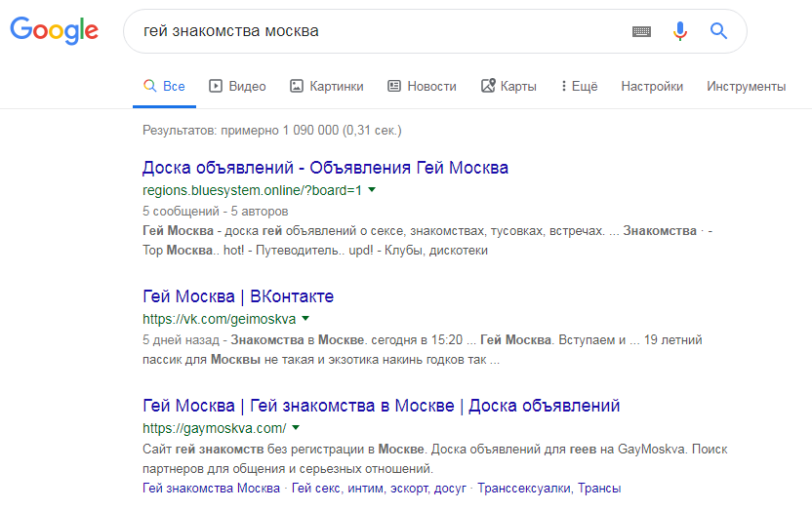Viewport: 812px width, 510px height.
Task: Open the Транссексуалки, Трансы sitelink
Action: (x=550, y=489)
